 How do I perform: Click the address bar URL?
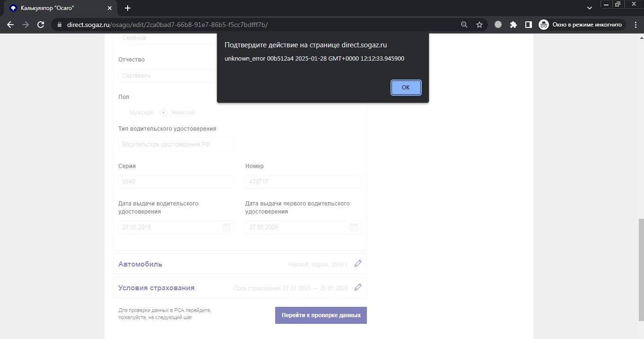pos(166,25)
